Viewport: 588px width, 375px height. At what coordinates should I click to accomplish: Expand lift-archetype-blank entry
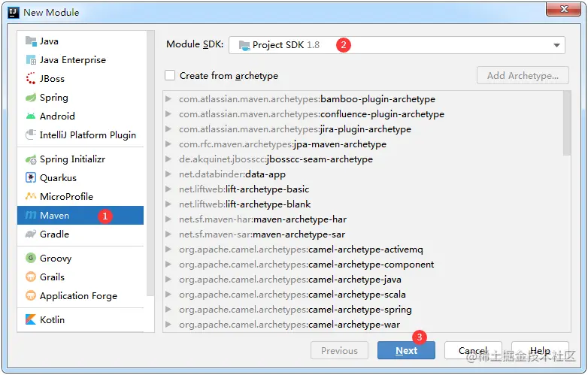click(x=168, y=204)
